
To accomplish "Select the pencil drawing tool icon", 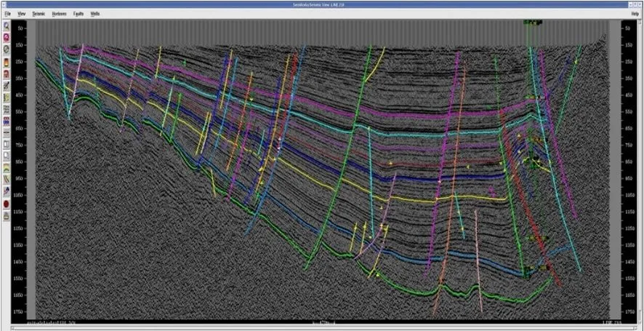I will click(7, 84).
